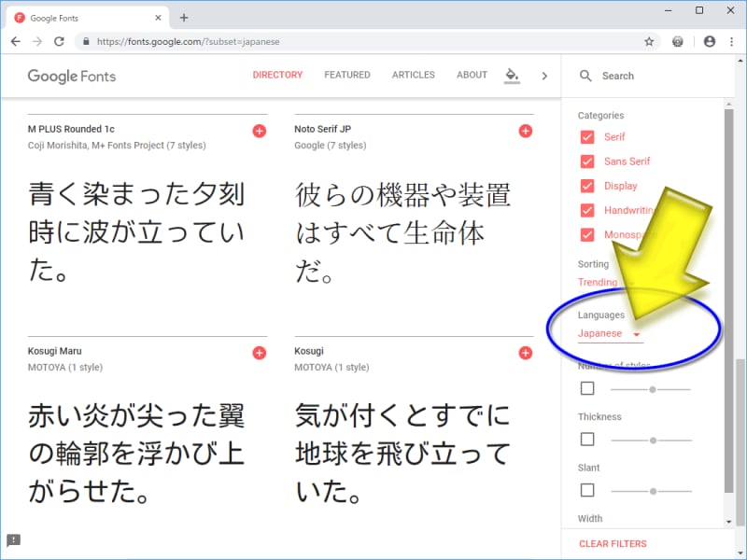Open the Trending sorting dropdown
Viewport: 747px width, 560px height.
(598, 282)
